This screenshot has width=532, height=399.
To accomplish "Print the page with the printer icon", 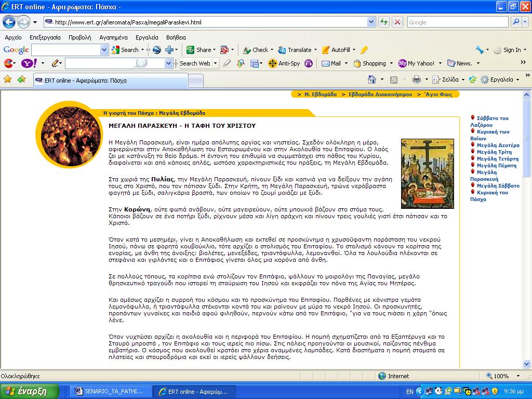I will [417, 79].
